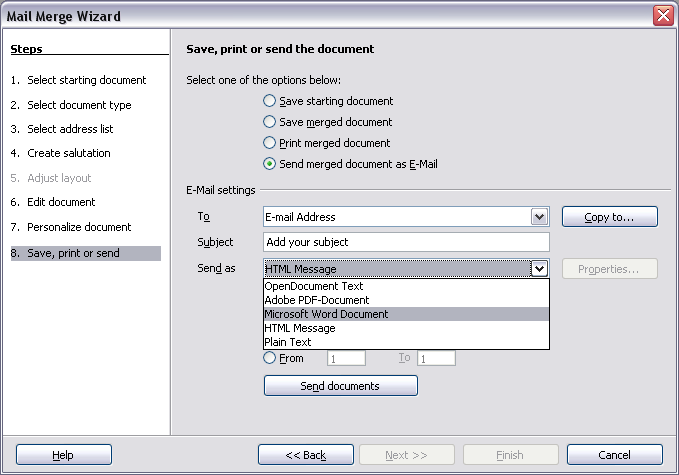
Task: Select 'Send merged document as E-Mail'
Action: point(269,164)
